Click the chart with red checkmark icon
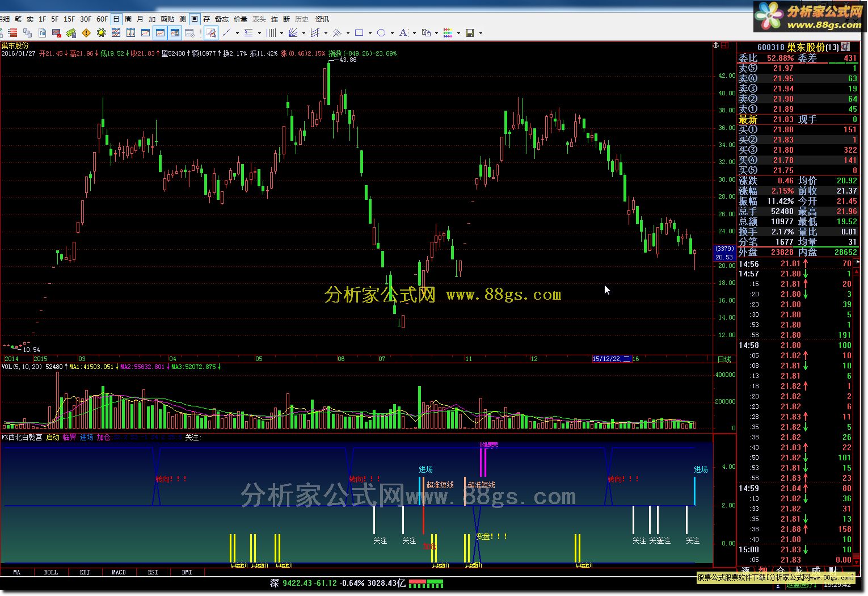This screenshot has width=868, height=596. click(x=57, y=33)
